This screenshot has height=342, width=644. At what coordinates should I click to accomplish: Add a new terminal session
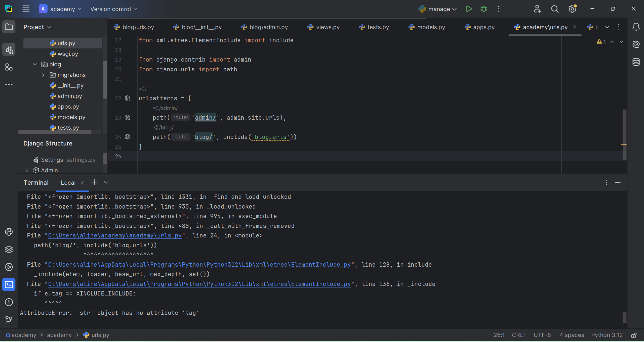(x=94, y=182)
